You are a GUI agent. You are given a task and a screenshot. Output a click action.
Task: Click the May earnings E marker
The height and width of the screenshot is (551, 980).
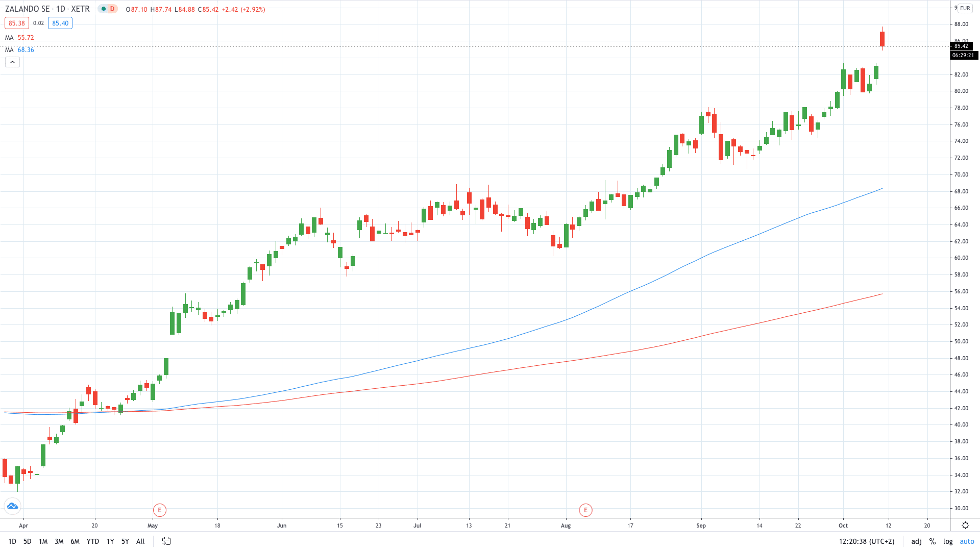point(159,510)
